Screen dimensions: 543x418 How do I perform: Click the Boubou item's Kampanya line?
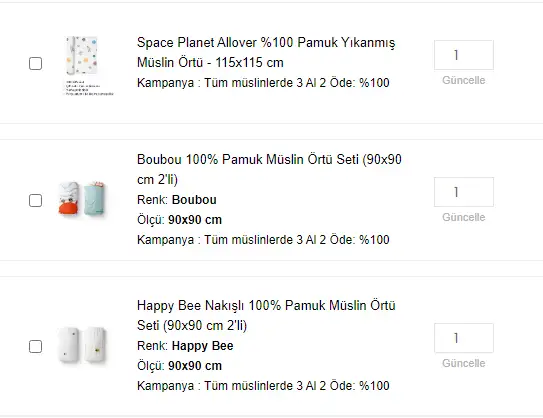pos(263,240)
